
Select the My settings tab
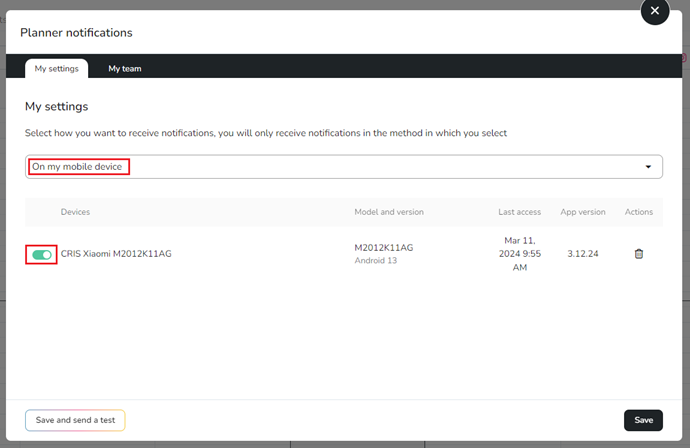click(56, 68)
